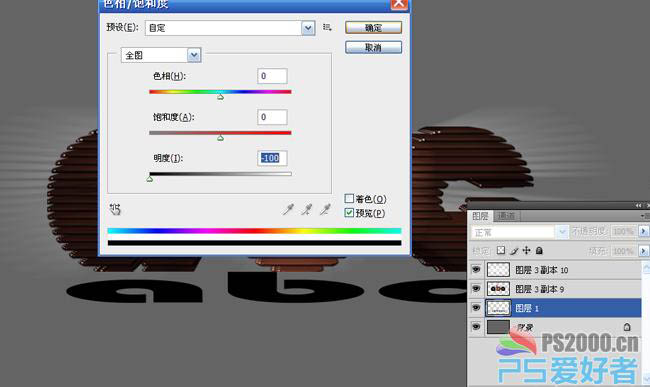Click the 明度 value field showing -100

point(272,158)
